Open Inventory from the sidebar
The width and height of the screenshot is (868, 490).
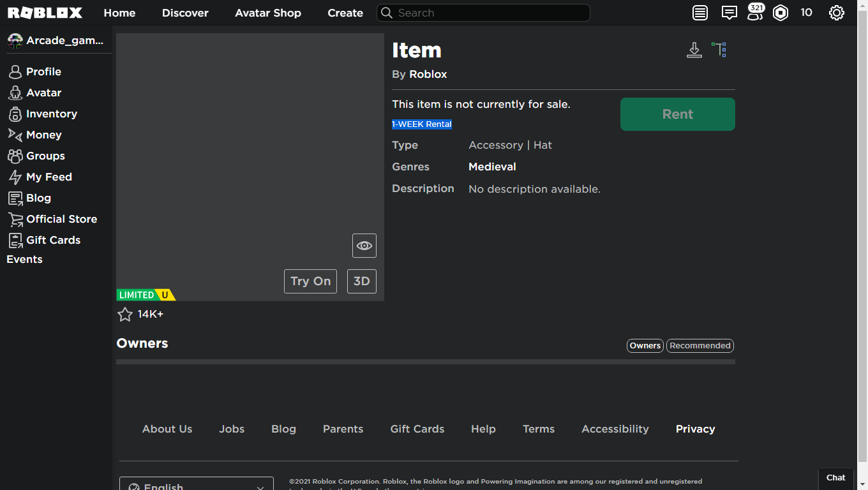(x=51, y=114)
